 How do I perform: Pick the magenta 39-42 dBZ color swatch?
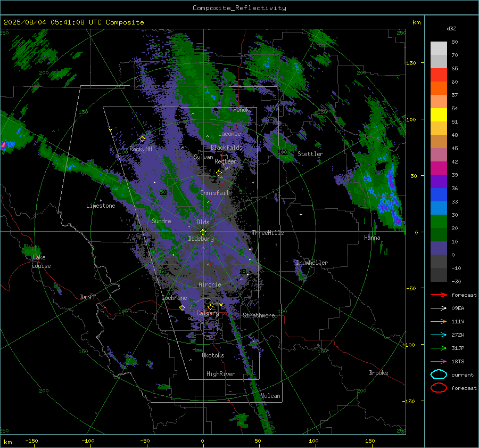(439, 168)
